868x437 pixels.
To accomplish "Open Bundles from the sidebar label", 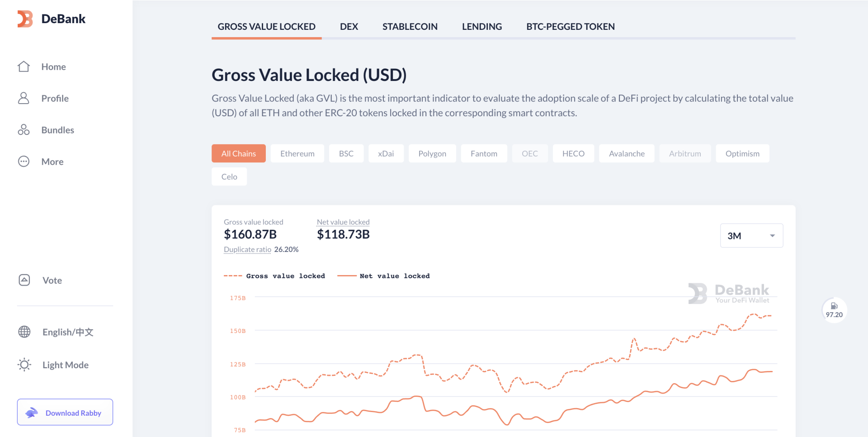I will (x=58, y=130).
